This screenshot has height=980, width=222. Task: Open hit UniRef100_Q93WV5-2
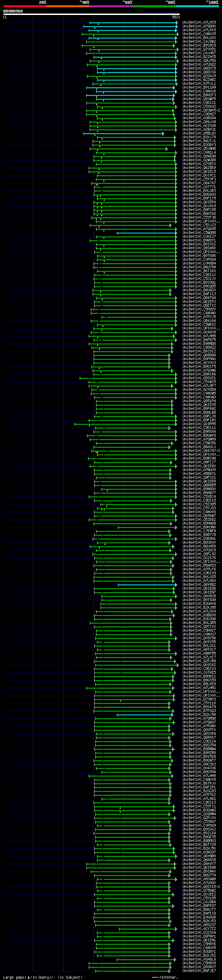pos(201,110)
